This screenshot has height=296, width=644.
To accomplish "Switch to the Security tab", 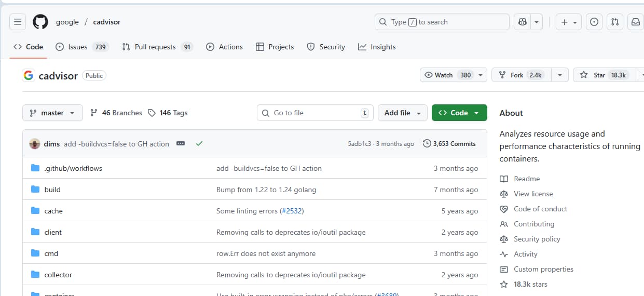I will [326, 47].
